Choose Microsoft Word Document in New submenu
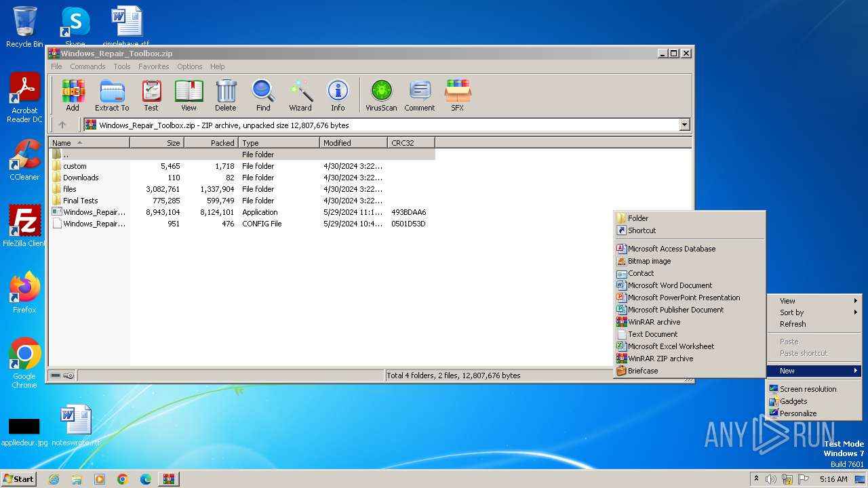Screen dimensions: 868x488 coord(689,285)
